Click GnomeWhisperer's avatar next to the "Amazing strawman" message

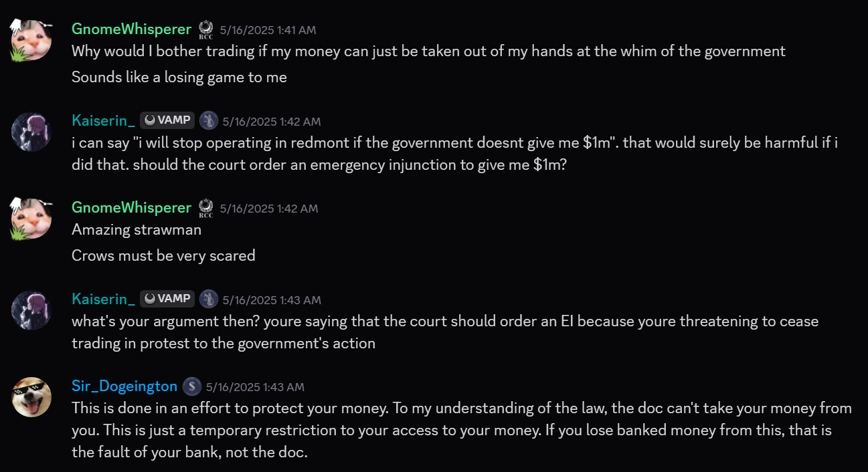31,219
